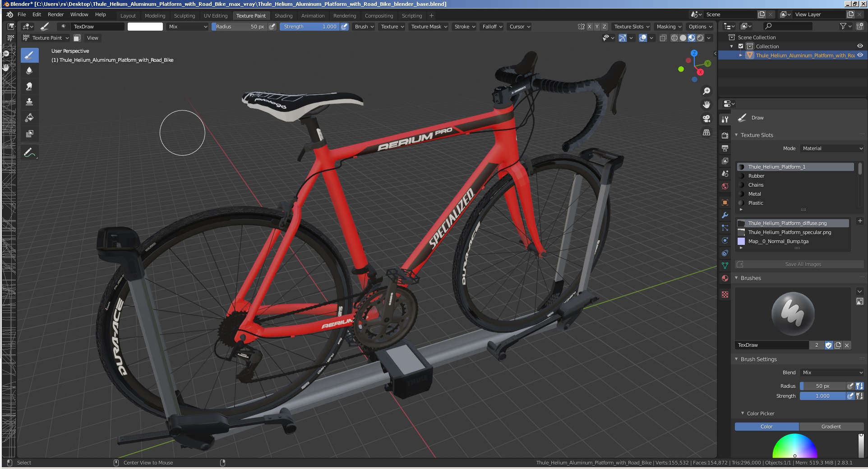The image size is (868, 469).
Task: Hide Thule_Helium_Aluminum_Platform object in outliner
Action: coord(860,55)
